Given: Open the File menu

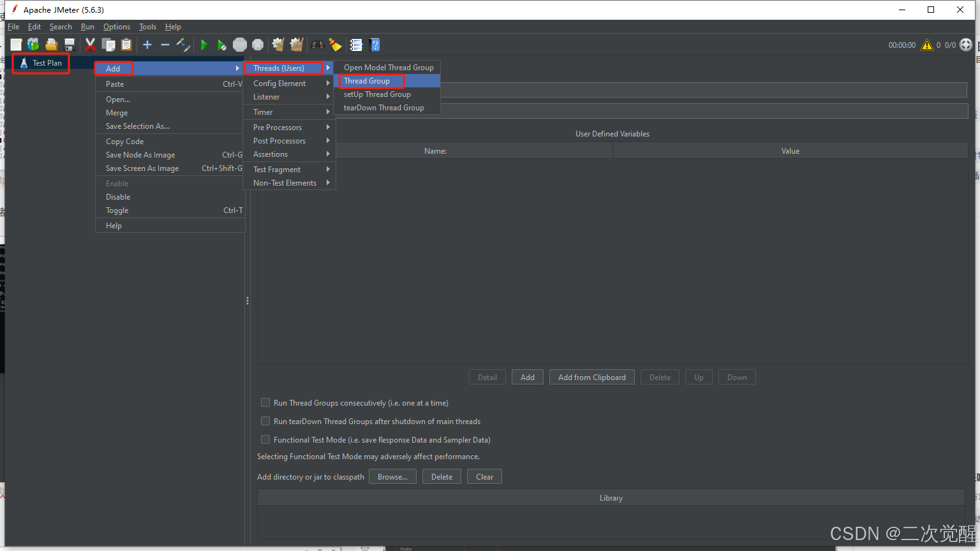Looking at the screenshot, I should point(13,27).
